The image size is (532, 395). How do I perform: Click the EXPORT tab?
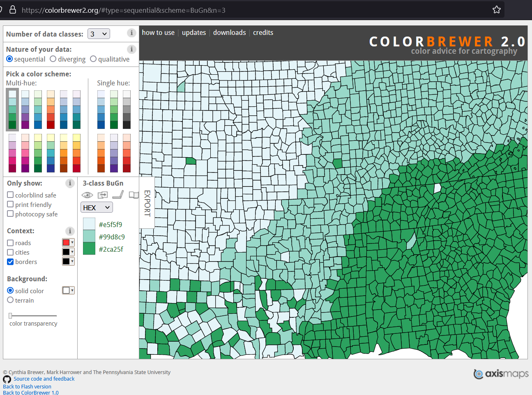[147, 203]
